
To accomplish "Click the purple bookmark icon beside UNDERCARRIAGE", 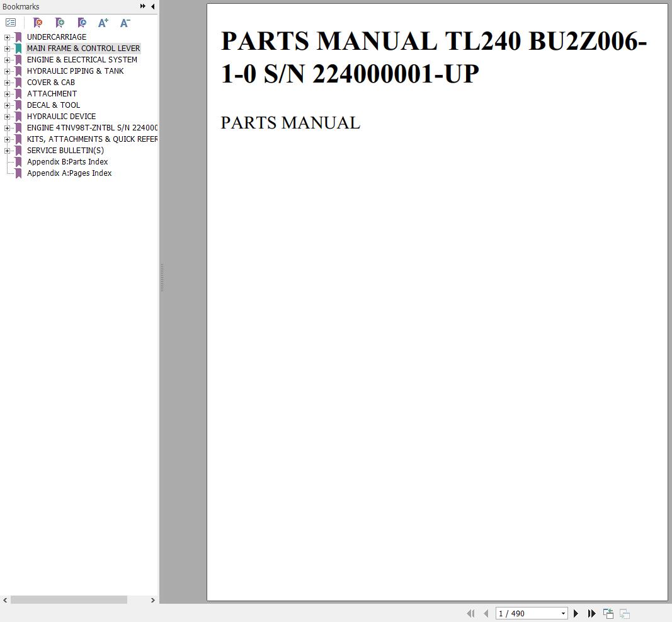I will (18, 37).
